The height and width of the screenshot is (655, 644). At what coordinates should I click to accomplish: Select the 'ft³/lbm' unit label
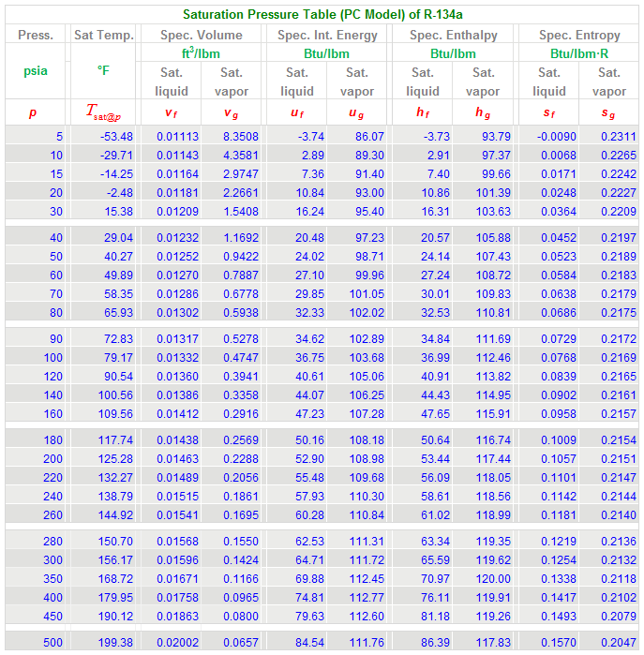tap(201, 53)
